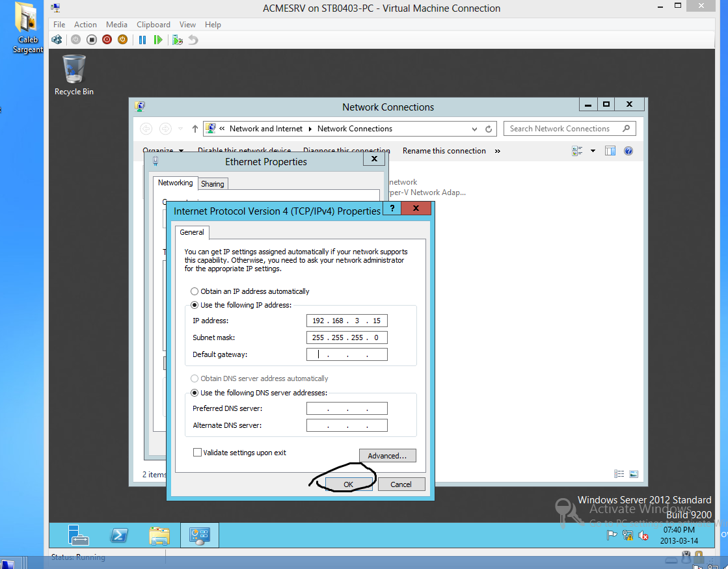Open Action Center flag in VM tray

click(612, 535)
